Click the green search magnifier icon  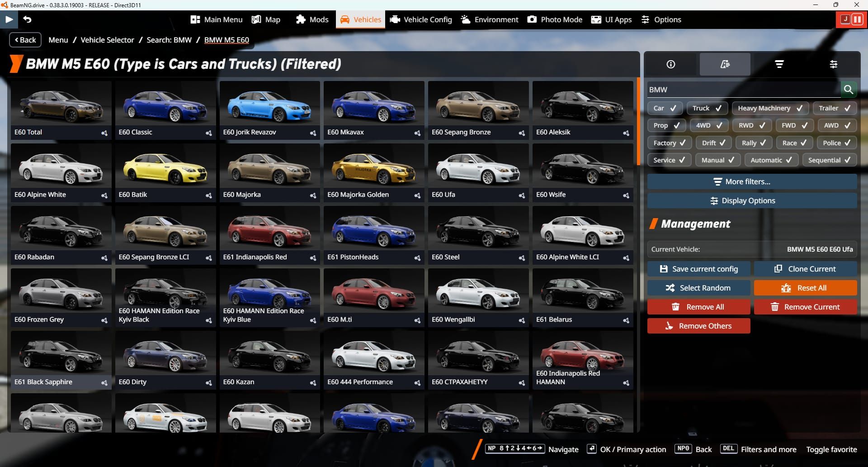[849, 89]
